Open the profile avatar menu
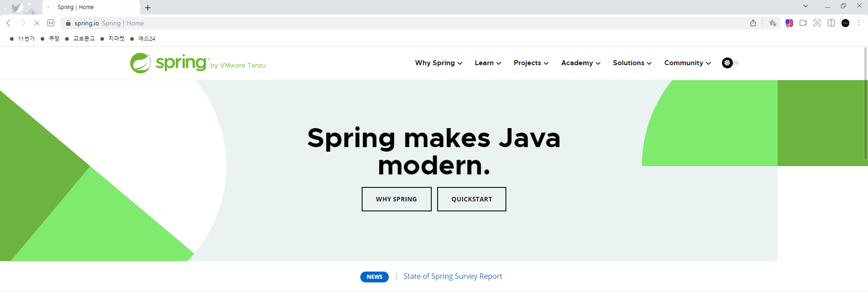Screen dimensions: 868x301 coord(845,23)
